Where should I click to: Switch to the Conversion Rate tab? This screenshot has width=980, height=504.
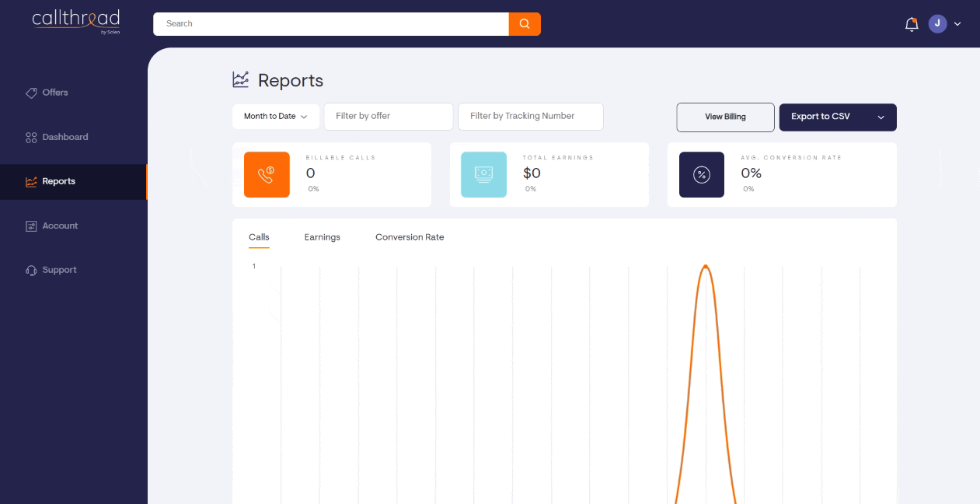pyautogui.click(x=410, y=237)
